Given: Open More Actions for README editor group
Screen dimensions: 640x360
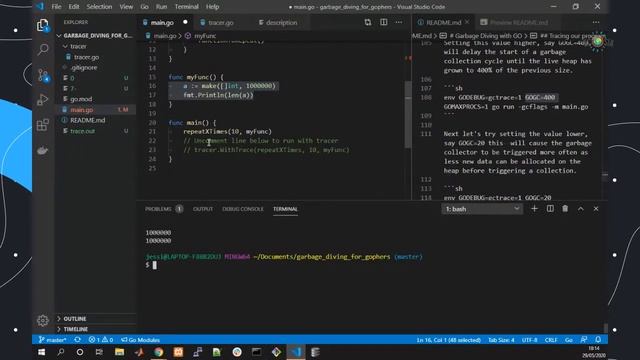Looking at the screenshot, I should [596, 22].
